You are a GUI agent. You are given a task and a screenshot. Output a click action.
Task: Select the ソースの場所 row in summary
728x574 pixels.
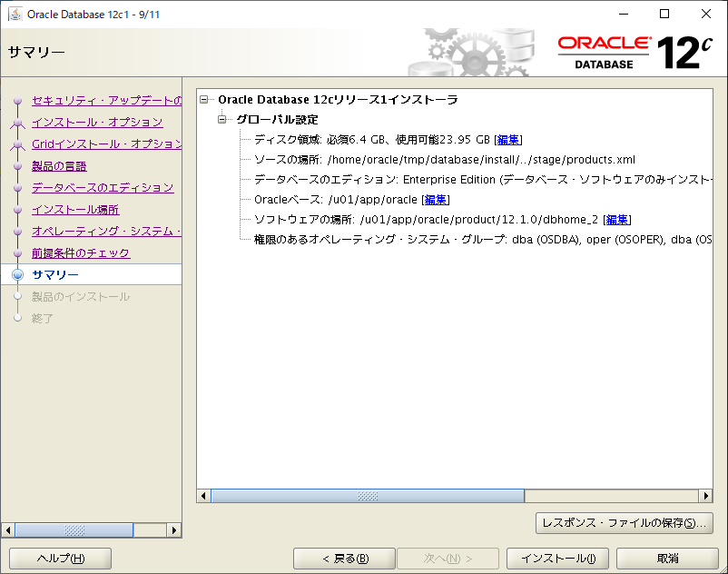coord(444,160)
